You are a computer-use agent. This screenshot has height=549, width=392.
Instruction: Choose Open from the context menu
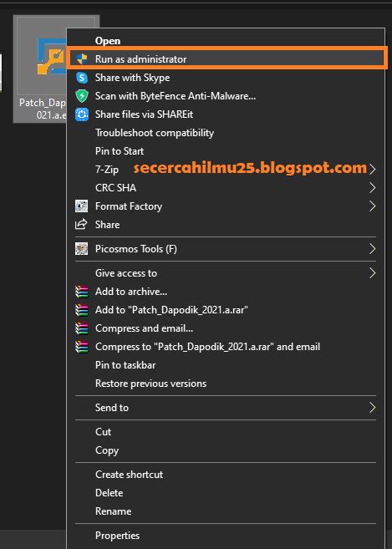pyautogui.click(x=227, y=41)
